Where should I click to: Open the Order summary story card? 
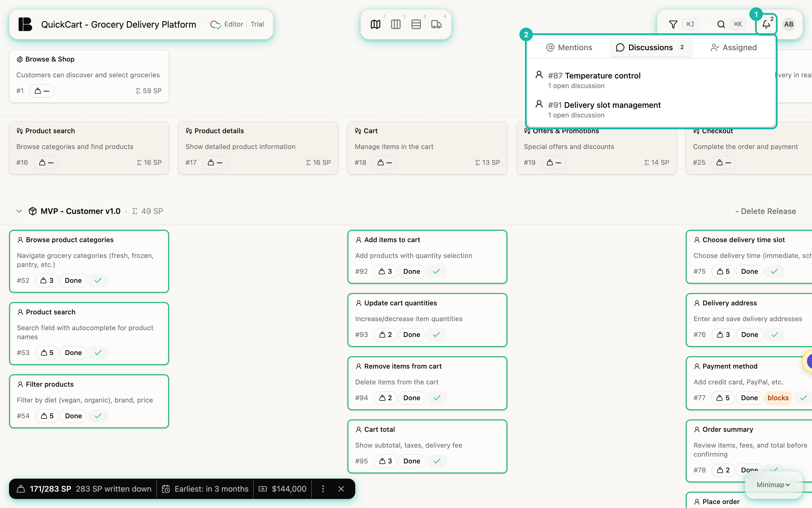click(x=749, y=450)
